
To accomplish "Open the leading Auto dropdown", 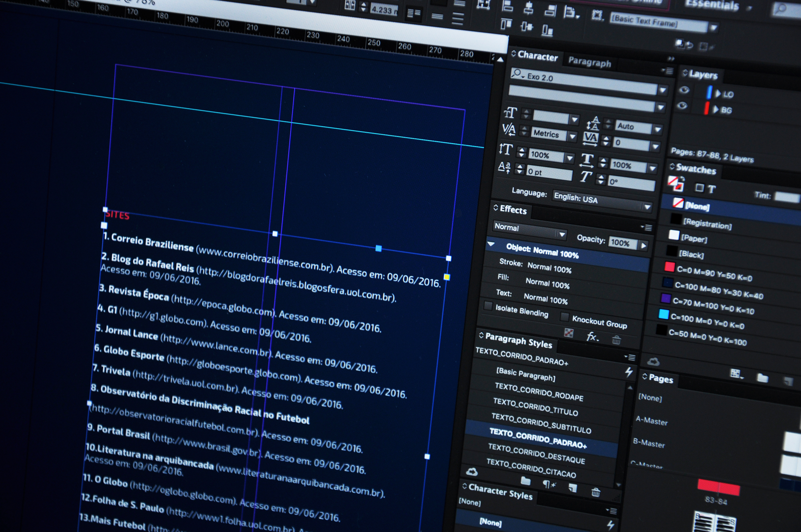I will click(657, 130).
